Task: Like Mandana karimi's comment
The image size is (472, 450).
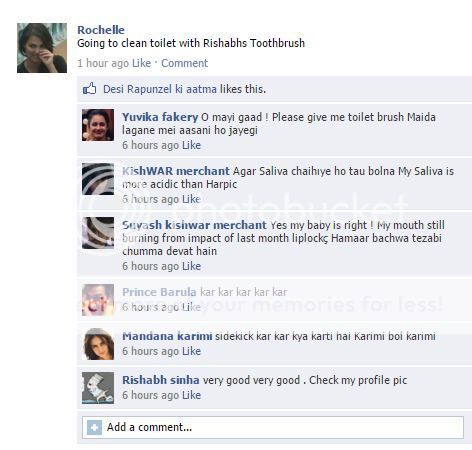Action: [x=191, y=351]
